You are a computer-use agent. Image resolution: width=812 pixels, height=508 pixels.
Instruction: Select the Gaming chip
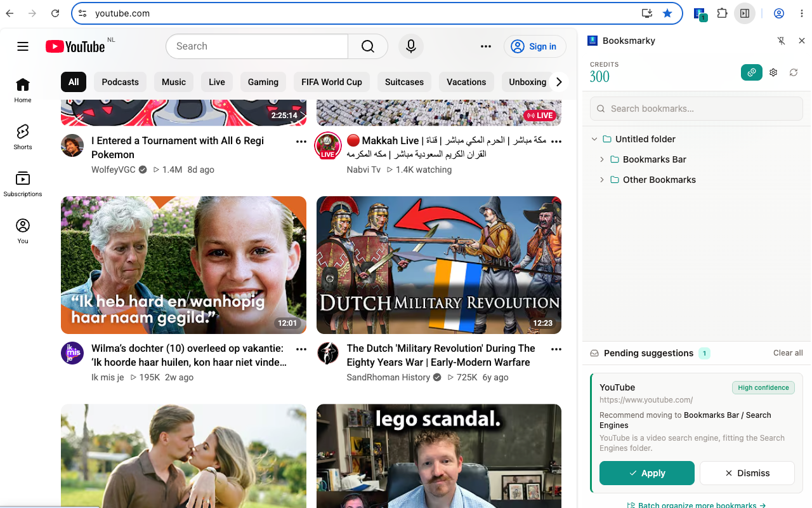263,82
